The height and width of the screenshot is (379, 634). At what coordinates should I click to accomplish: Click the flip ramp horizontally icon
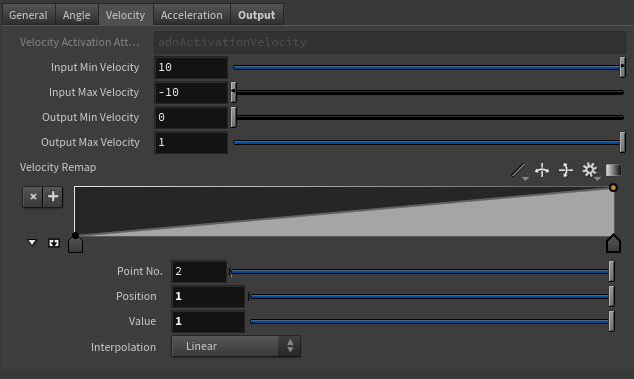pos(542,170)
